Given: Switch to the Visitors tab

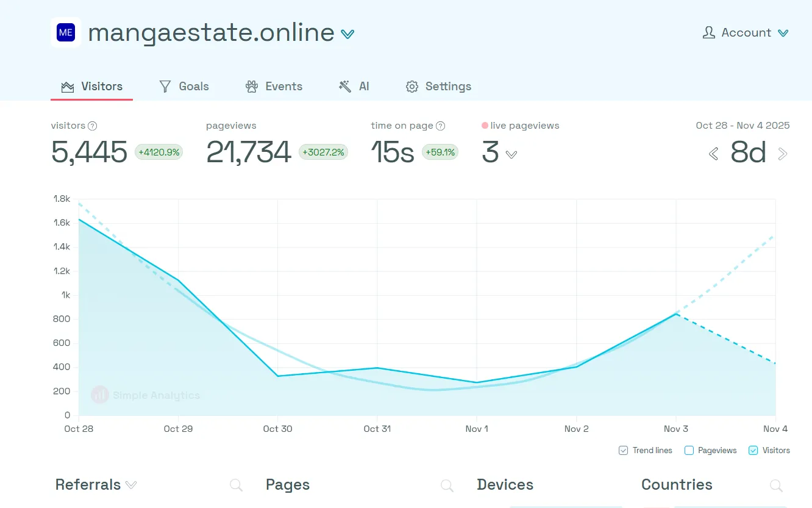Looking at the screenshot, I should pyautogui.click(x=101, y=86).
